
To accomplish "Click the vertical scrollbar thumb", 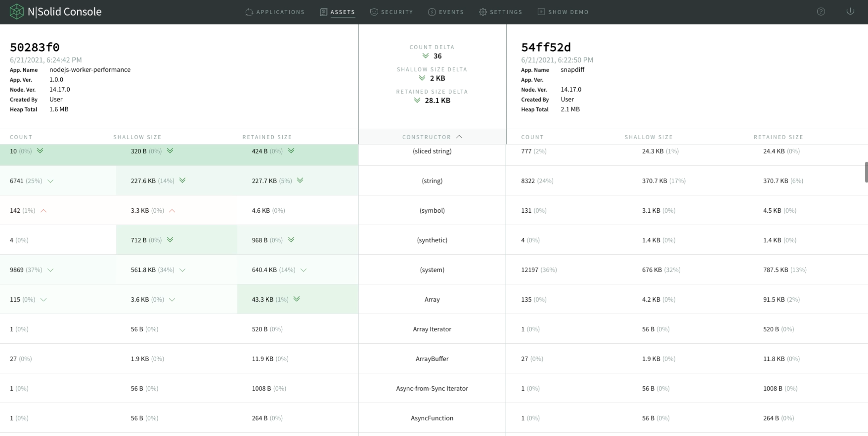I will pyautogui.click(x=866, y=172).
